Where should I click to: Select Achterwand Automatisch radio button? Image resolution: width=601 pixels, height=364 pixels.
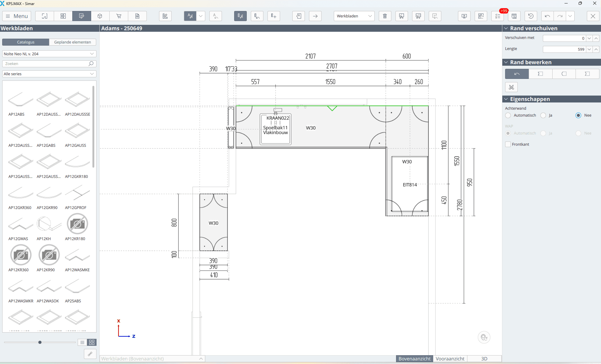[x=508, y=115]
